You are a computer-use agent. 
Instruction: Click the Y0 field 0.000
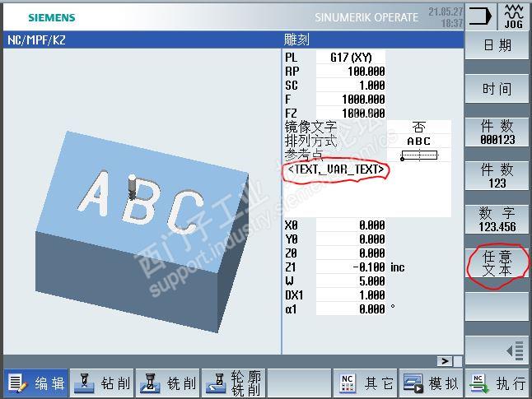coord(351,239)
